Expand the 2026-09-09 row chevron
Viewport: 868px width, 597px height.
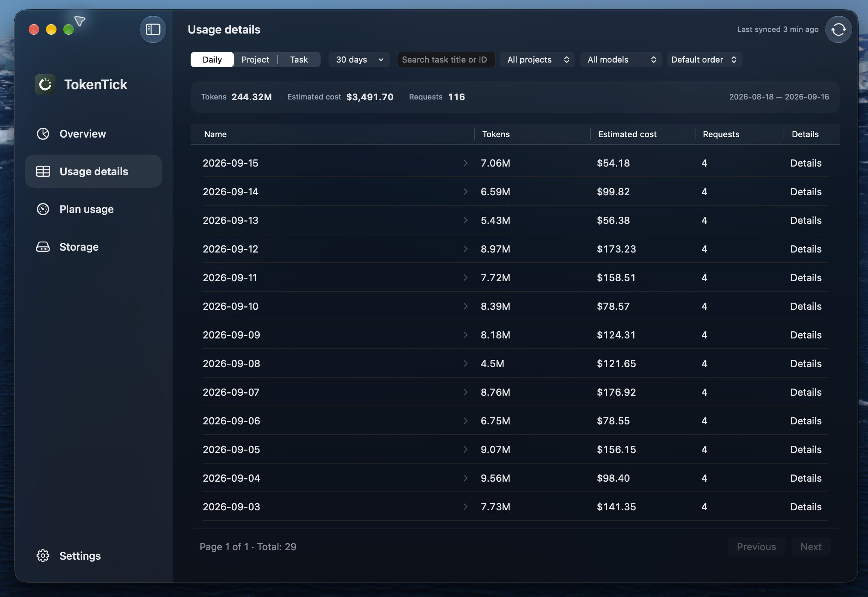(x=466, y=335)
